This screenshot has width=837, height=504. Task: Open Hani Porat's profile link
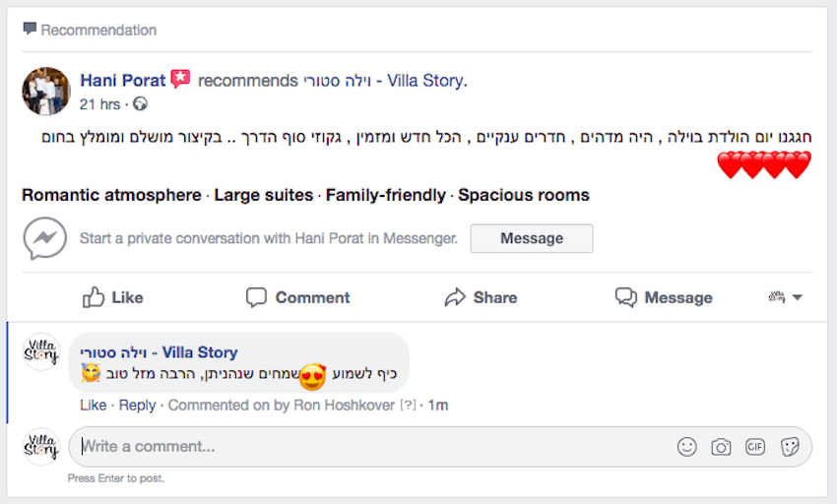click(123, 80)
